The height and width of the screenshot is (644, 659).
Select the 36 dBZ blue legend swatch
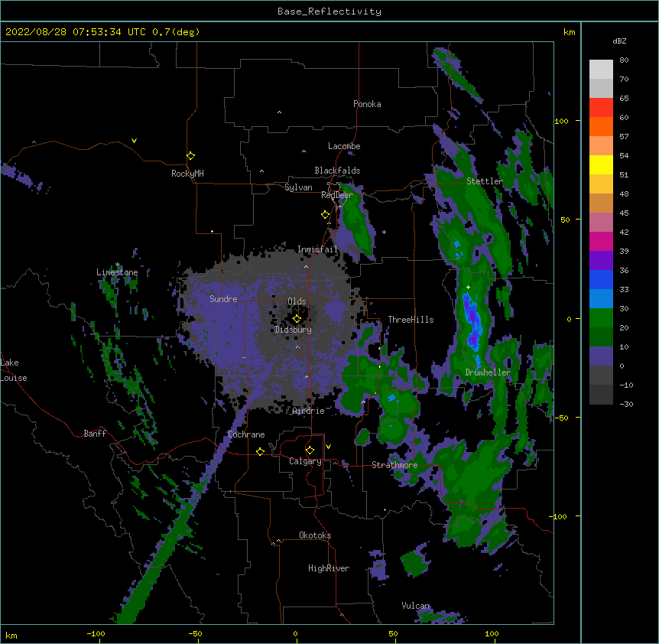601,279
